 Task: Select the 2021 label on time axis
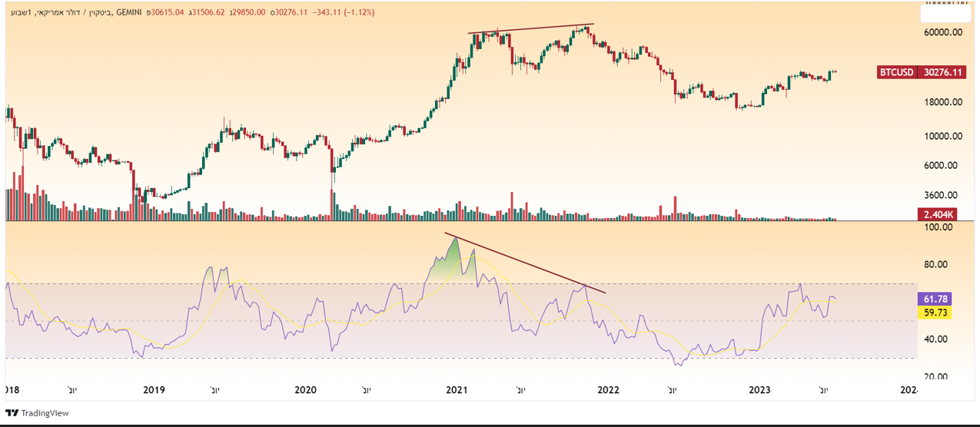pyautogui.click(x=457, y=390)
